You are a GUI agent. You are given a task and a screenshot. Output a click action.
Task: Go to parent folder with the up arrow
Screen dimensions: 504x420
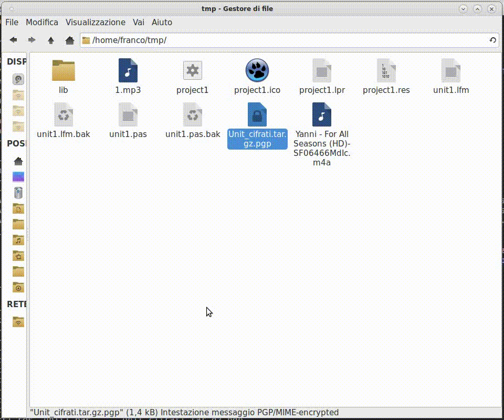51,40
